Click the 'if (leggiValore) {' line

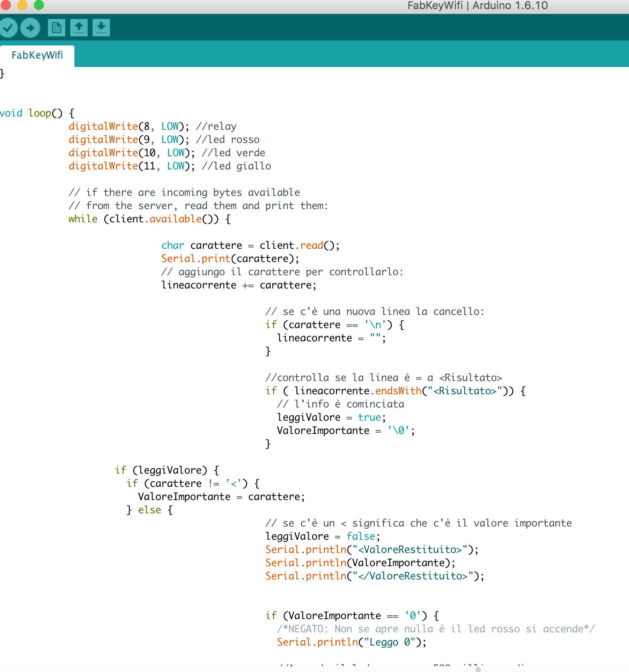(x=167, y=470)
